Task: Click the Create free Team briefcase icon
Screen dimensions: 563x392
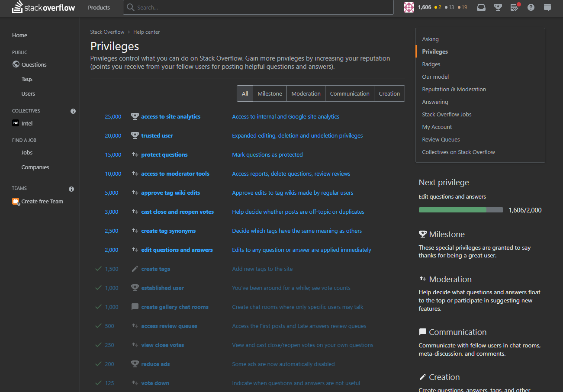Action: click(x=16, y=201)
